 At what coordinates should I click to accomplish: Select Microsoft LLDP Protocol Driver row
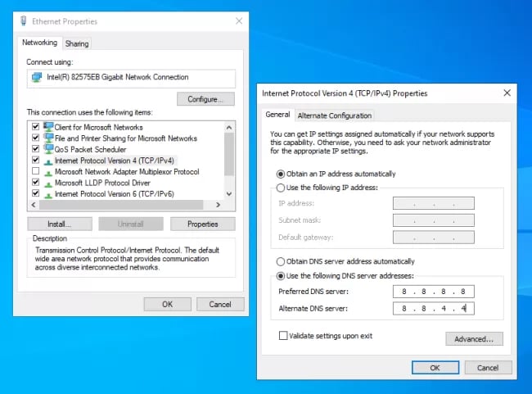click(102, 183)
